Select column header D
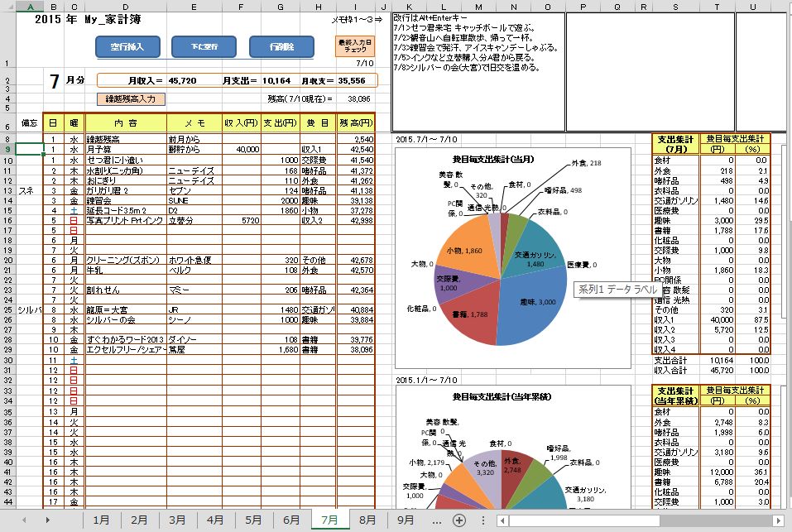 [124, 6]
